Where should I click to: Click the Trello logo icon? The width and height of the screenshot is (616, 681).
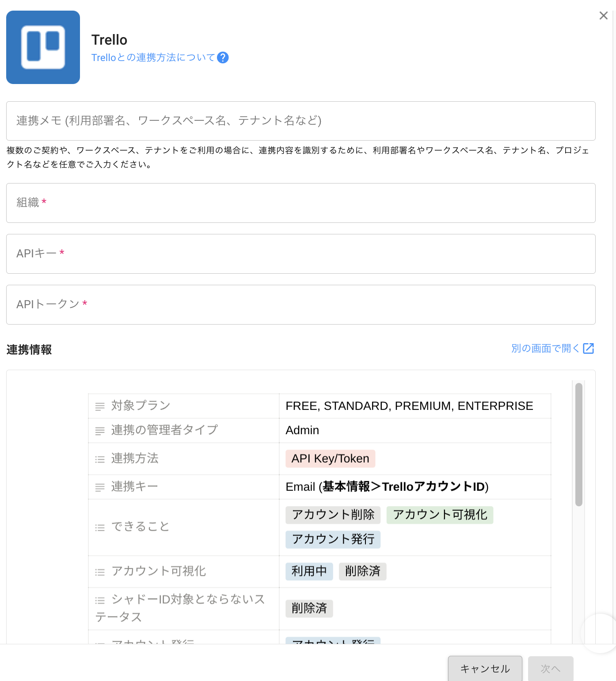point(43,47)
